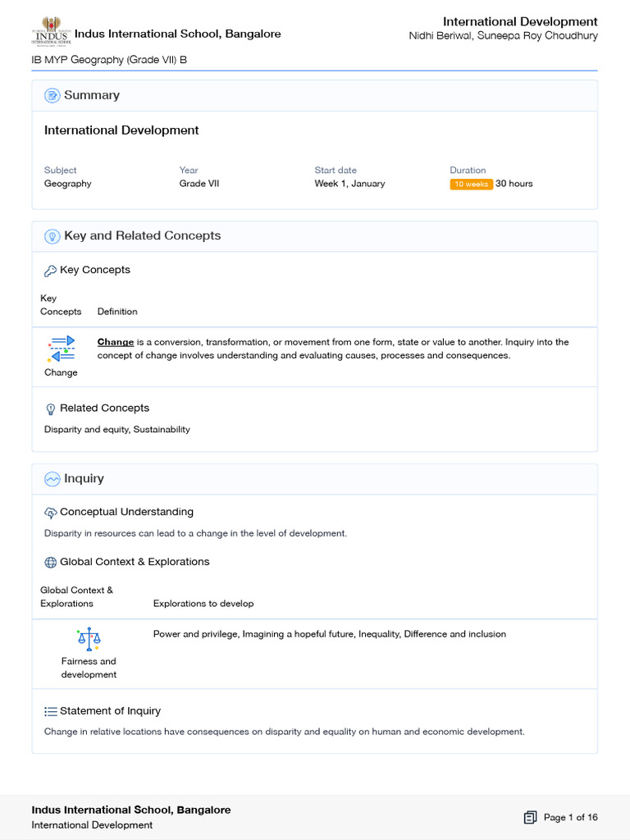This screenshot has height=840, width=630.
Task: Click the Conceptual Understanding cloud icon
Action: (50, 513)
